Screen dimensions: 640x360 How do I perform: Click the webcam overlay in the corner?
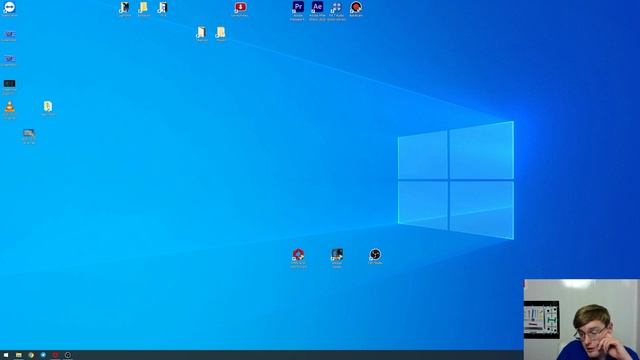582,320
